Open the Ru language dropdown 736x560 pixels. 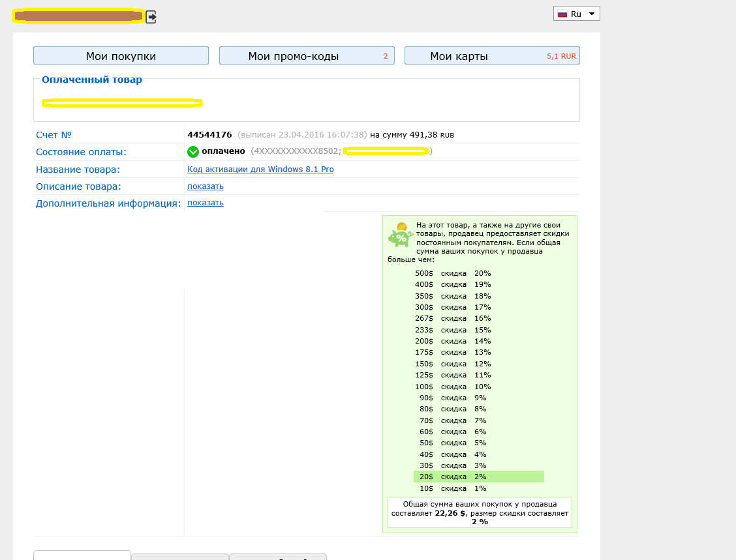[576, 14]
